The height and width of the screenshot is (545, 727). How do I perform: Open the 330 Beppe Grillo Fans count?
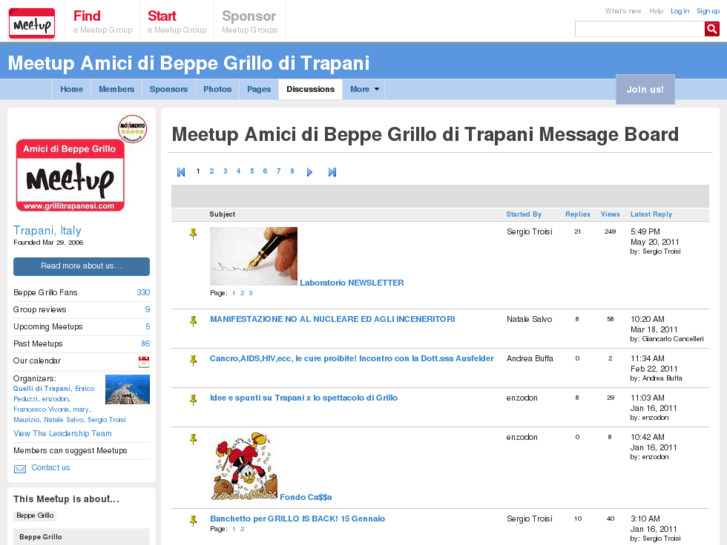point(143,292)
